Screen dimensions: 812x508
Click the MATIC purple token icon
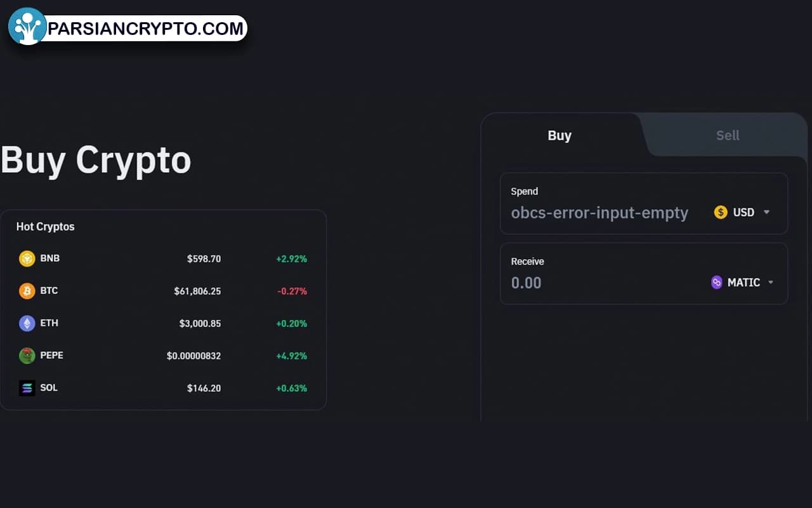point(717,283)
